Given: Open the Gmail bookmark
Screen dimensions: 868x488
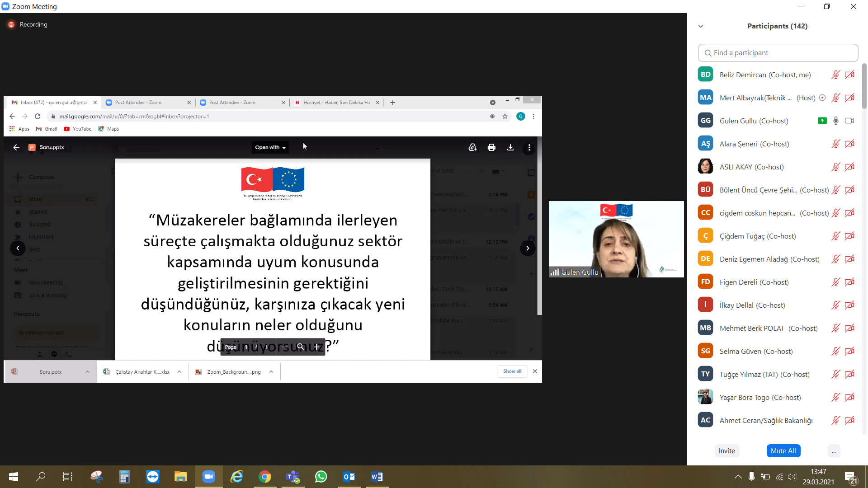Looking at the screenshot, I should point(47,129).
